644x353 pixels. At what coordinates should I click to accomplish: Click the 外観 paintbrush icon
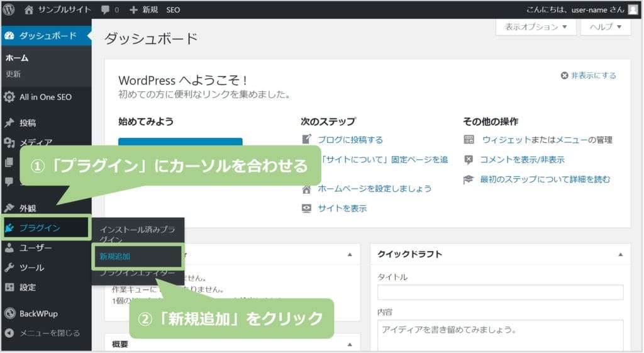click(x=9, y=208)
